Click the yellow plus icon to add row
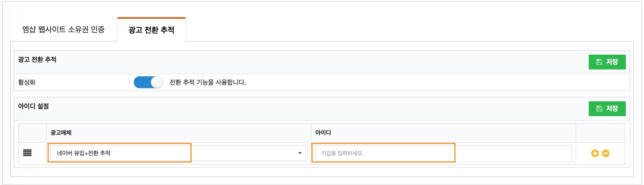 (595, 153)
